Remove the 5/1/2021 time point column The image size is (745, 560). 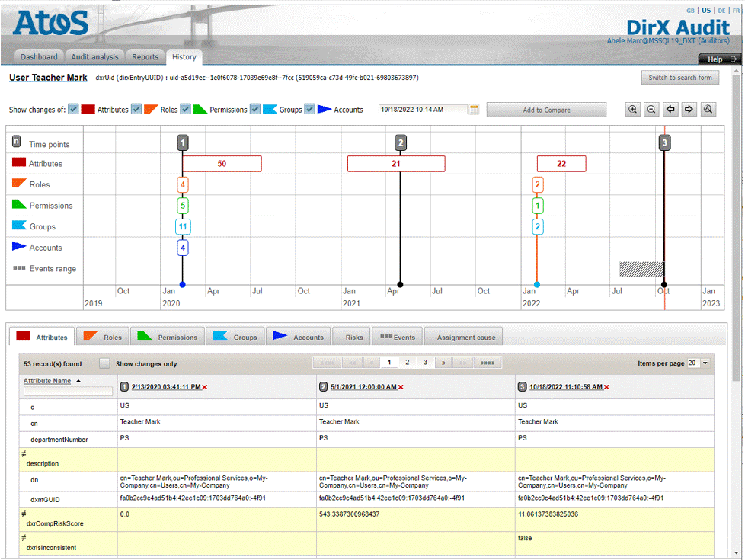click(401, 388)
